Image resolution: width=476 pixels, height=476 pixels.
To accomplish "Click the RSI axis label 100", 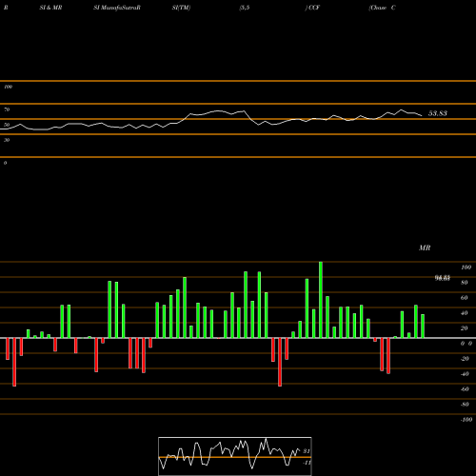I will tap(8, 87).
